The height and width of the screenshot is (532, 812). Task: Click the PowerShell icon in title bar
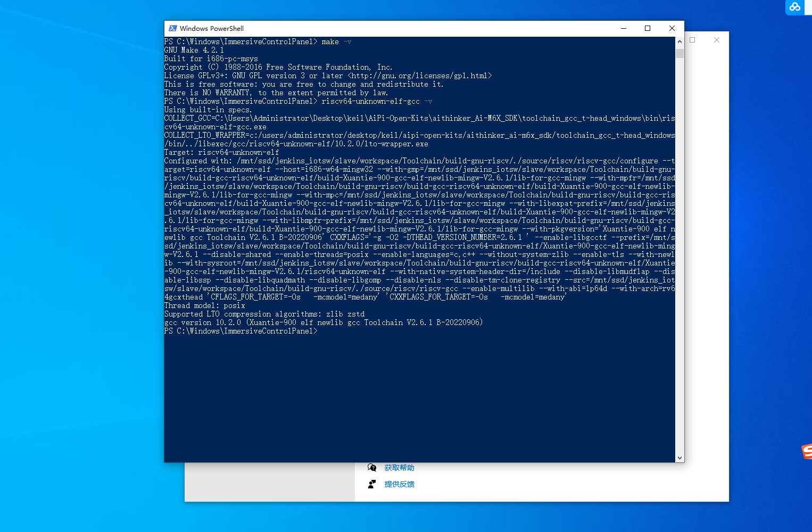[x=173, y=28]
